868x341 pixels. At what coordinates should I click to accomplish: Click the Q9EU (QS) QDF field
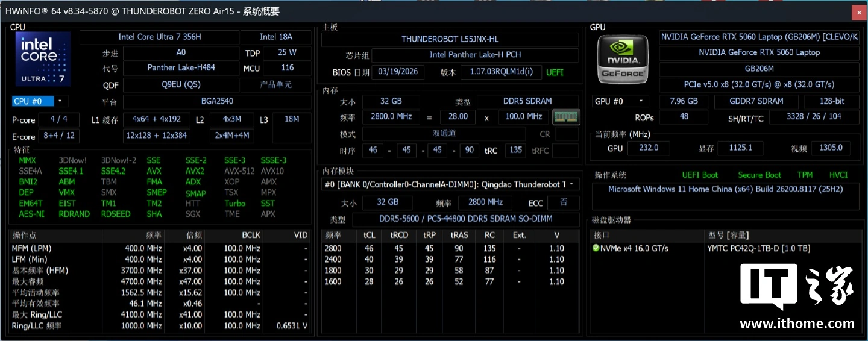pyautogui.click(x=181, y=84)
